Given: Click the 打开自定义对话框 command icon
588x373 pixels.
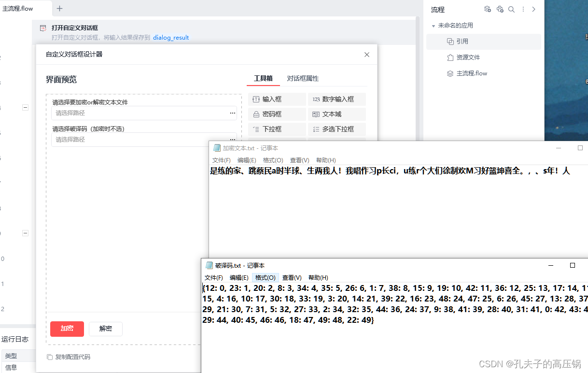Looking at the screenshot, I should [x=43, y=28].
